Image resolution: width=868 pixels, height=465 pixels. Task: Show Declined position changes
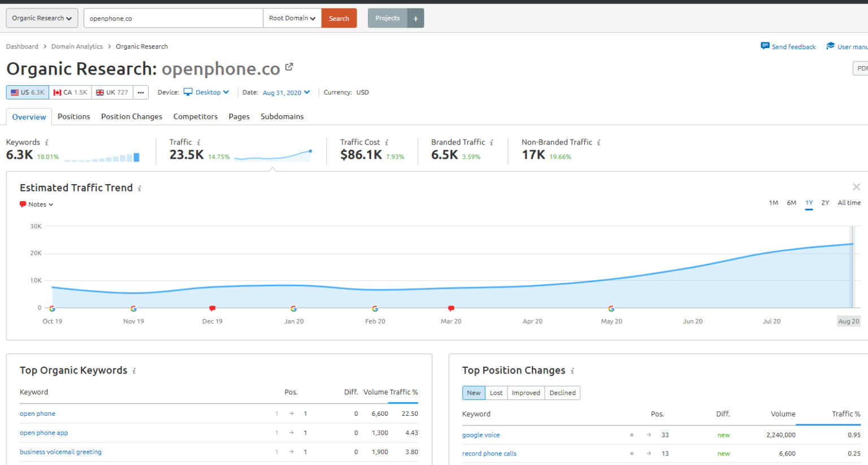(x=562, y=393)
